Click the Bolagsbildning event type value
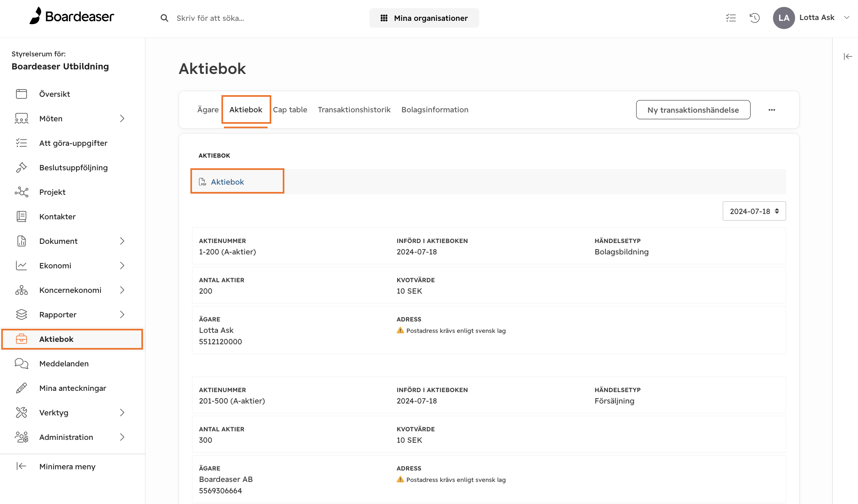Viewport: 858px width, 504px height. pos(621,252)
